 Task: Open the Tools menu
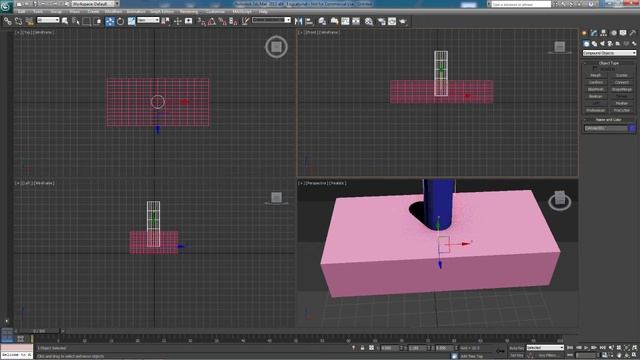pyautogui.click(x=38, y=12)
